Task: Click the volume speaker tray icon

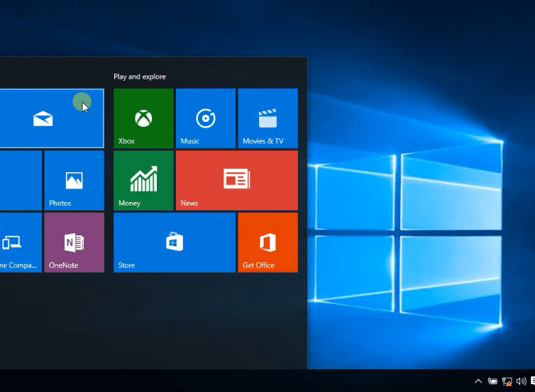Action: 521,381
